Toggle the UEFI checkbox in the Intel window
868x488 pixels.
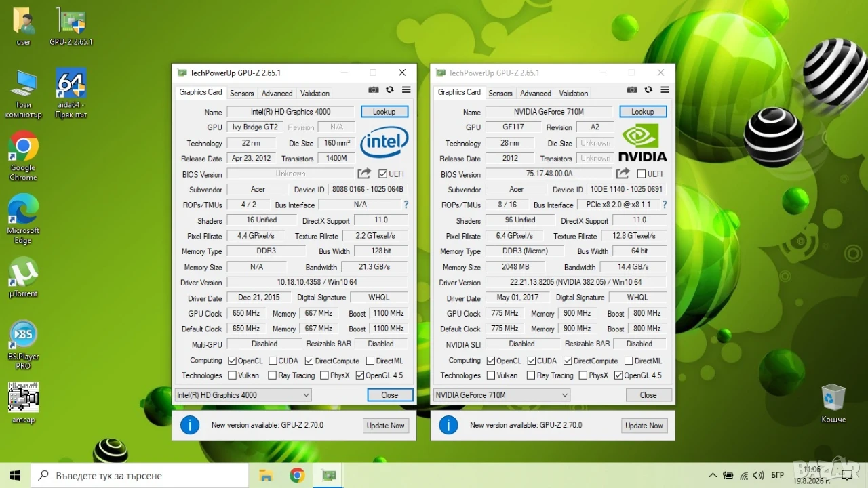tap(383, 174)
